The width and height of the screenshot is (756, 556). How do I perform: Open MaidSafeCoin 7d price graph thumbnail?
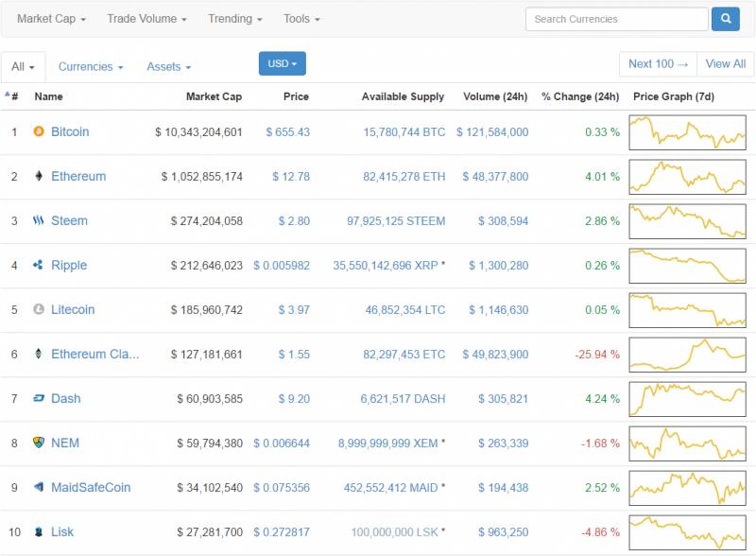(688, 488)
